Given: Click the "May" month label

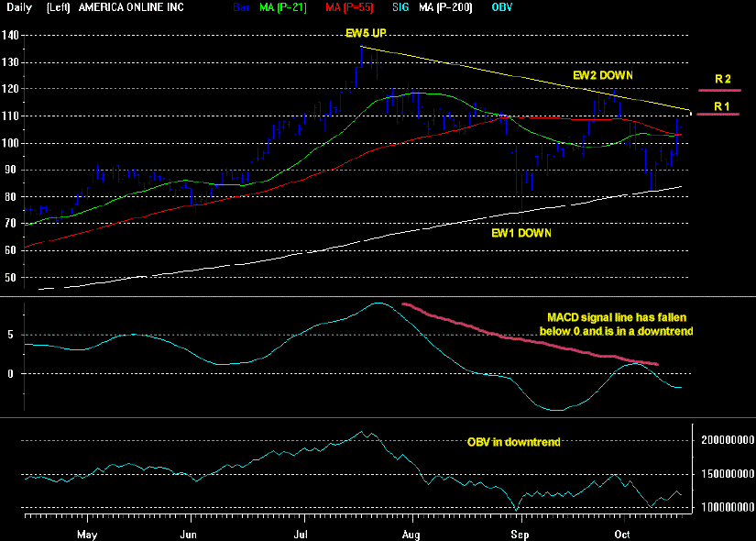Looking at the screenshot, I should pos(87,535).
